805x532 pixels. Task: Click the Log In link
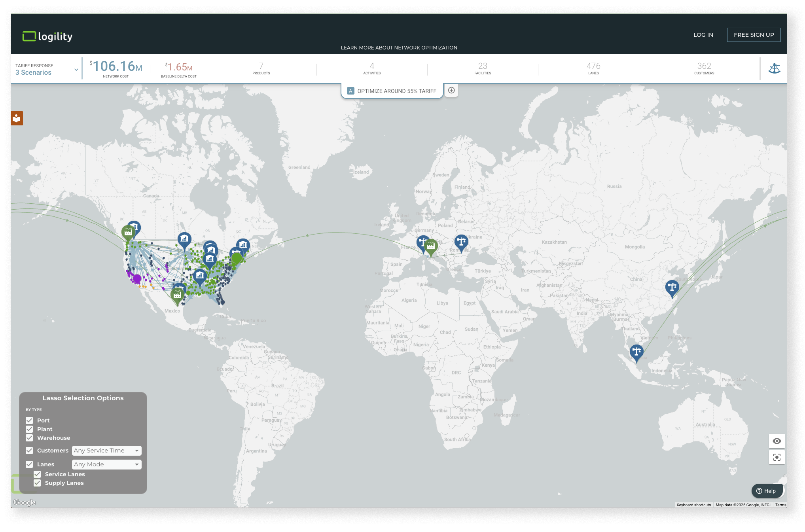coord(703,35)
